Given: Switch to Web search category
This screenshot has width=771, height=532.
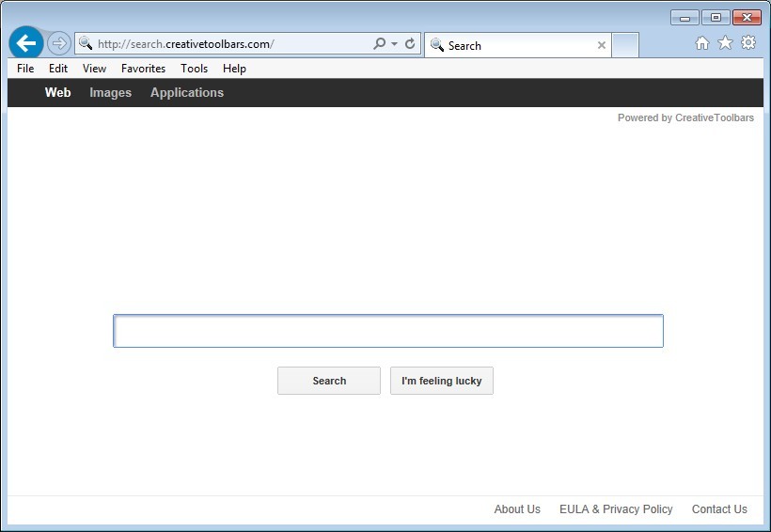Looking at the screenshot, I should pyautogui.click(x=57, y=92).
